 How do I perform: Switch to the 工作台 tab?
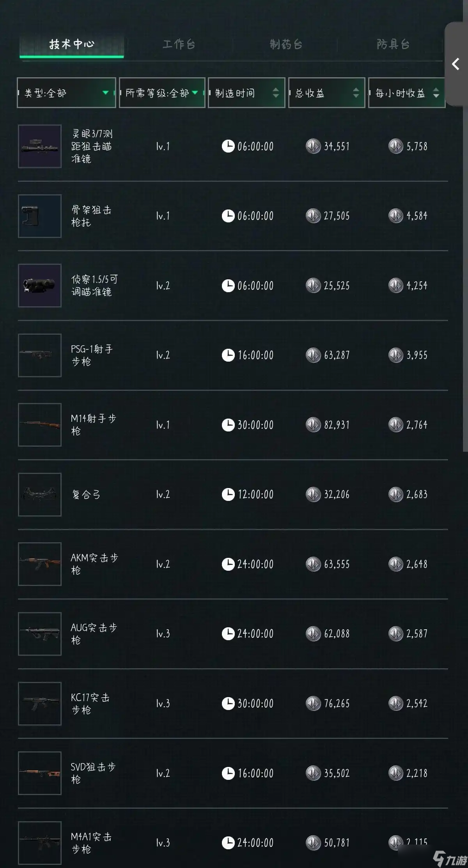[x=179, y=44]
